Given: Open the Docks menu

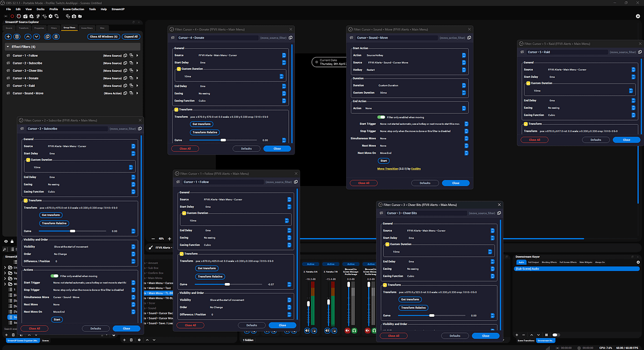Looking at the screenshot, I should (x=40, y=9).
